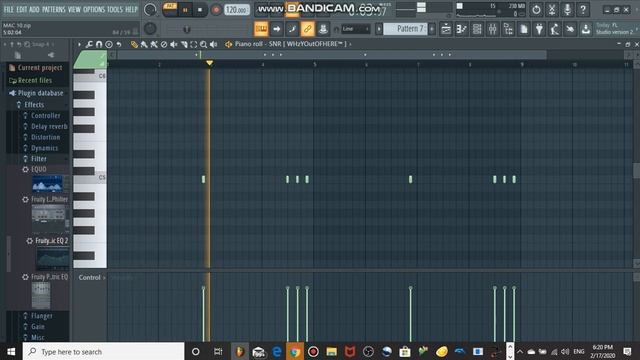
Task: Click the master pitch slider handle
Action: tap(187, 29)
